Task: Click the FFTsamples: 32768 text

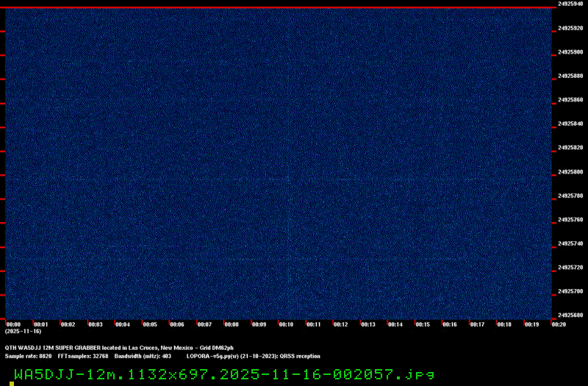Action: (x=83, y=357)
